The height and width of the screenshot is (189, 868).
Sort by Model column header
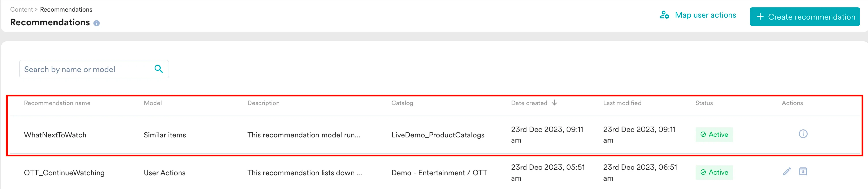153,103
